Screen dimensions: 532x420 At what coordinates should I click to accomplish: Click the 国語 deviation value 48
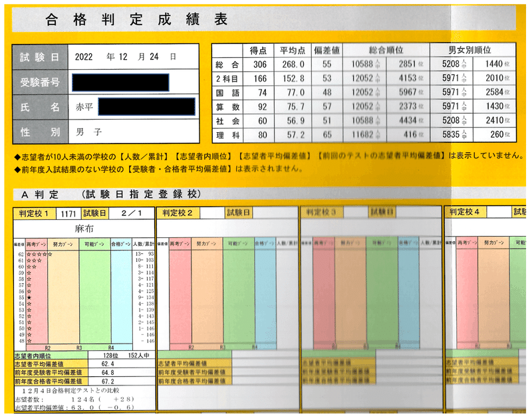327,92
